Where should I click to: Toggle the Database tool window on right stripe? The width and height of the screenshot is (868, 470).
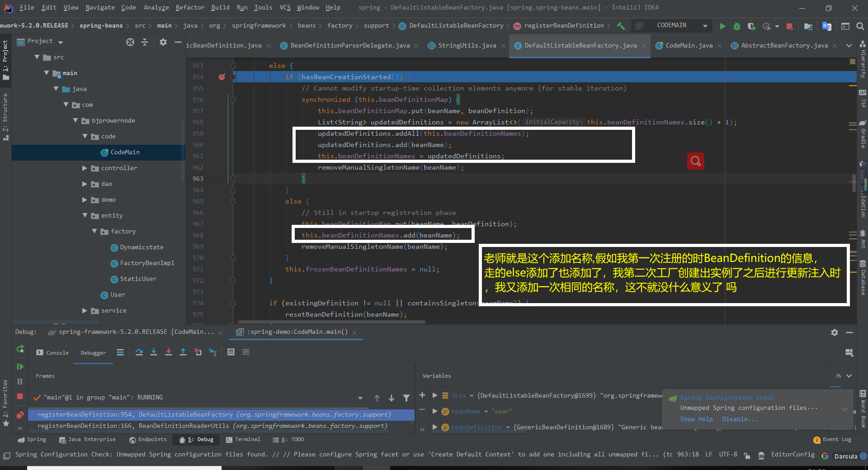click(x=863, y=278)
